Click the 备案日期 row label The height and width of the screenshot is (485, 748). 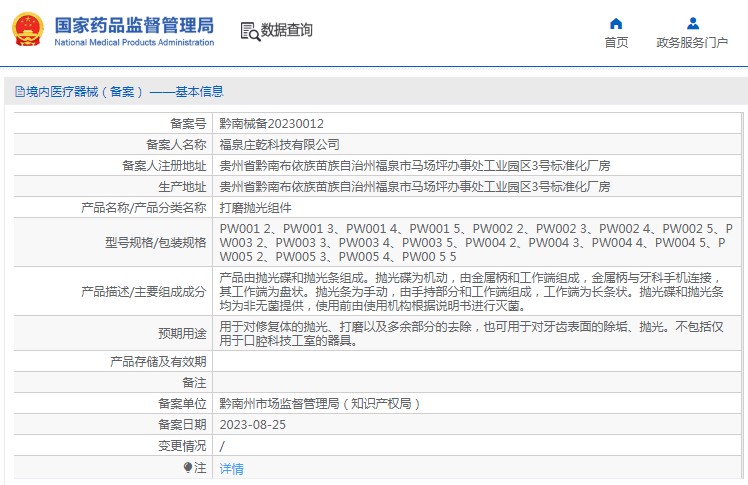pos(182,425)
